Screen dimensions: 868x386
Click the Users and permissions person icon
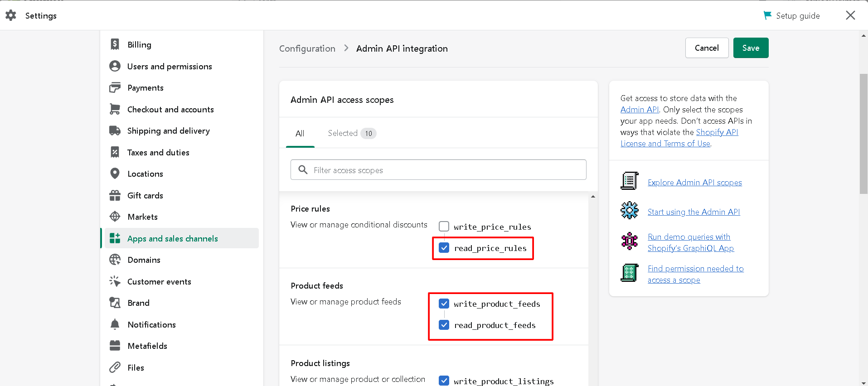pyautogui.click(x=115, y=66)
